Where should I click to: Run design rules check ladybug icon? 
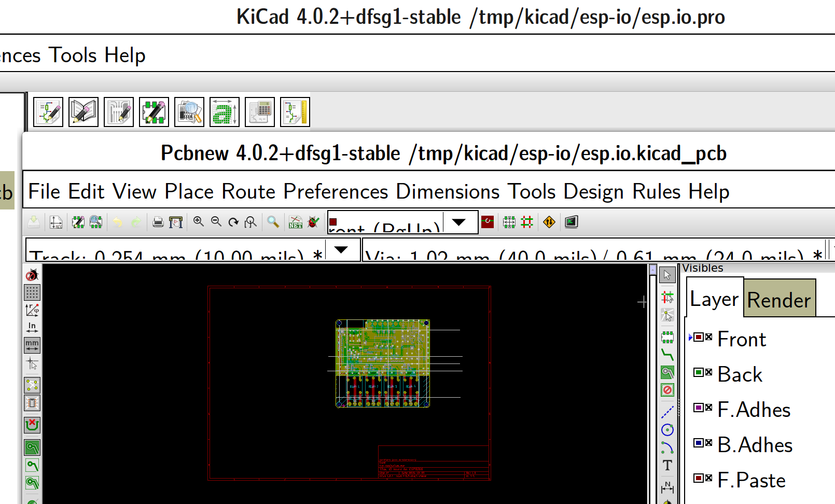pyautogui.click(x=313, y=222)
